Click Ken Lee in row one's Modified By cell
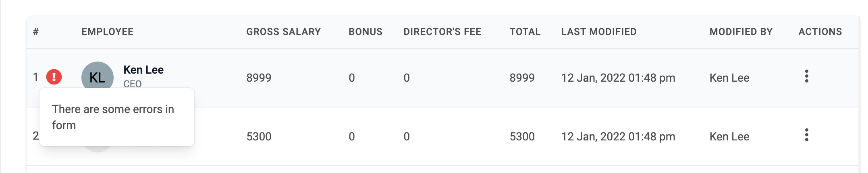 (729, 78)
